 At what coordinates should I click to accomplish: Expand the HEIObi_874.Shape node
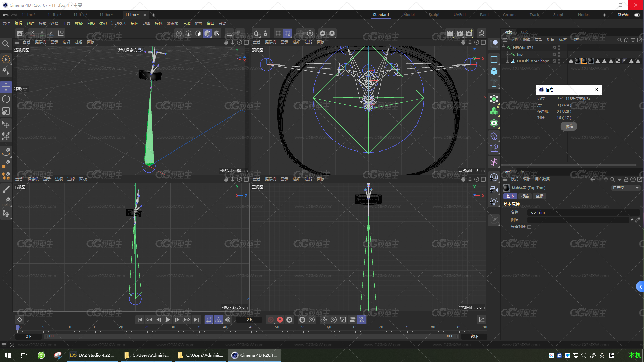pyautogui.click(x=507, y=61)
